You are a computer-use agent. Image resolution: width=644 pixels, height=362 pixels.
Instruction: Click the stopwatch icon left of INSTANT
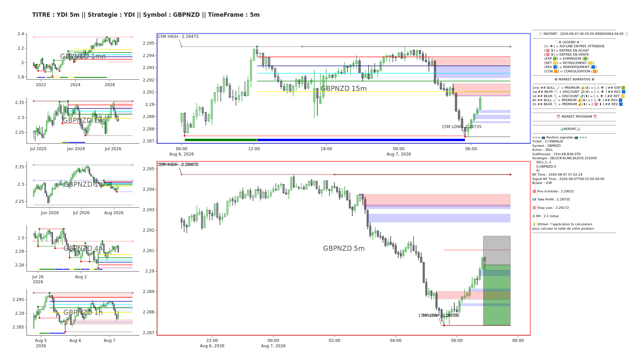[540, 34]
